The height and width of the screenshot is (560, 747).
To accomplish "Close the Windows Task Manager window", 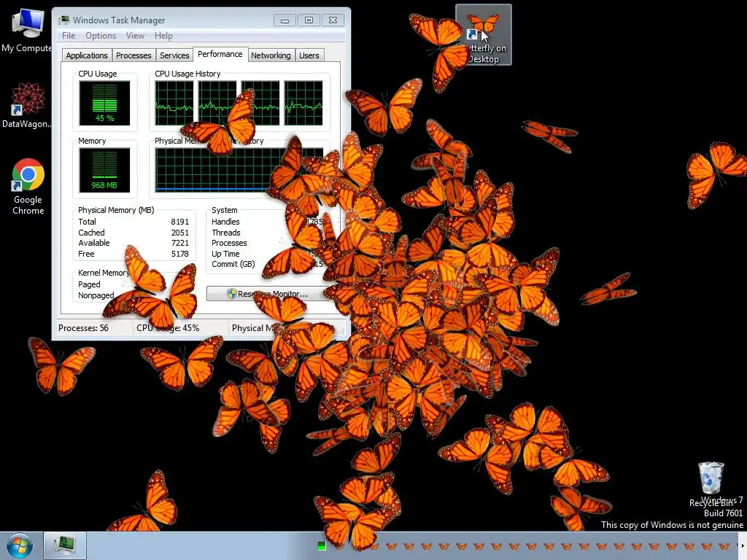I will pos(333,20).
